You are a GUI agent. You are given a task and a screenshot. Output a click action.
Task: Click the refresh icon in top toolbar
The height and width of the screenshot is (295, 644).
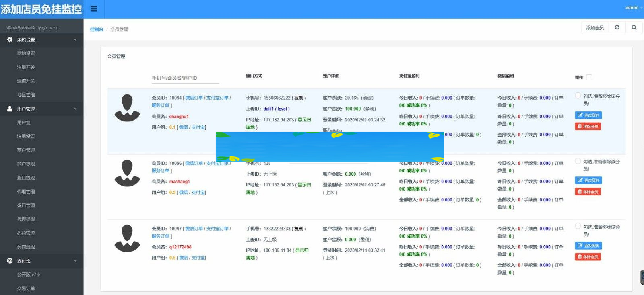[617, 27]
